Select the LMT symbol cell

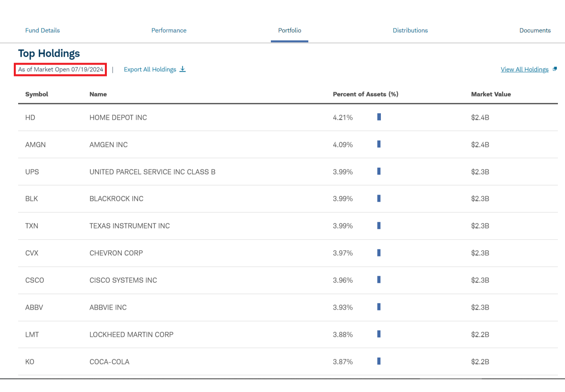click(32, 334)
